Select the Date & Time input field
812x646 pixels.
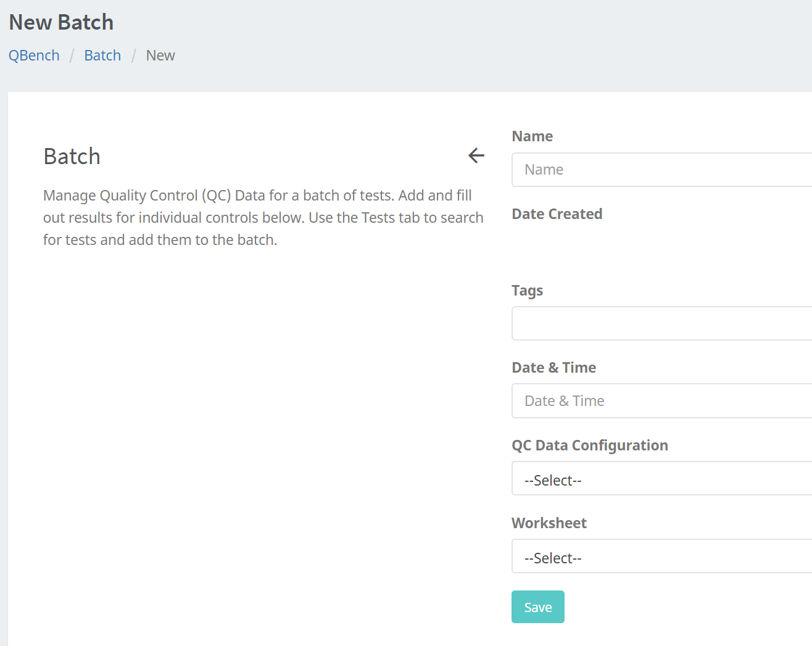tap(661, 401)
